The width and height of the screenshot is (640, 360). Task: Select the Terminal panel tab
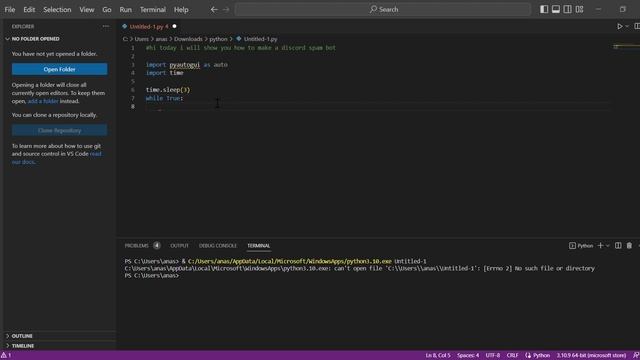(x=258, y=245)
